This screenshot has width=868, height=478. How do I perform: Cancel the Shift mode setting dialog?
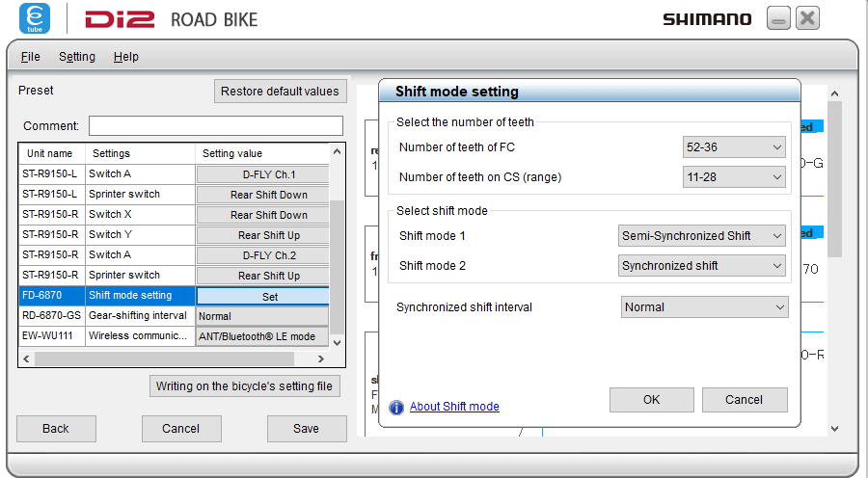tap(745, 399)
